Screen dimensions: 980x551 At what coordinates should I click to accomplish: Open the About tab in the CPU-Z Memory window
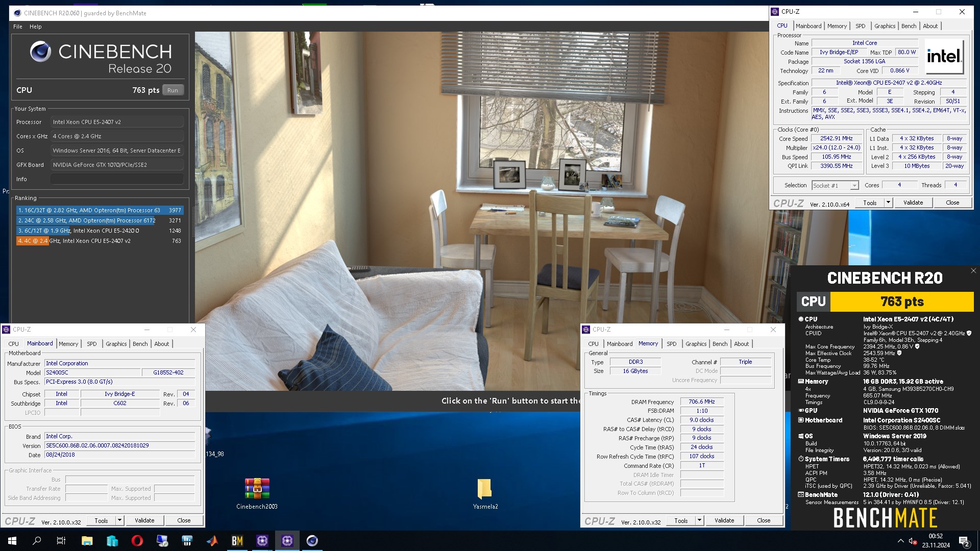click(x=741, y=344)
